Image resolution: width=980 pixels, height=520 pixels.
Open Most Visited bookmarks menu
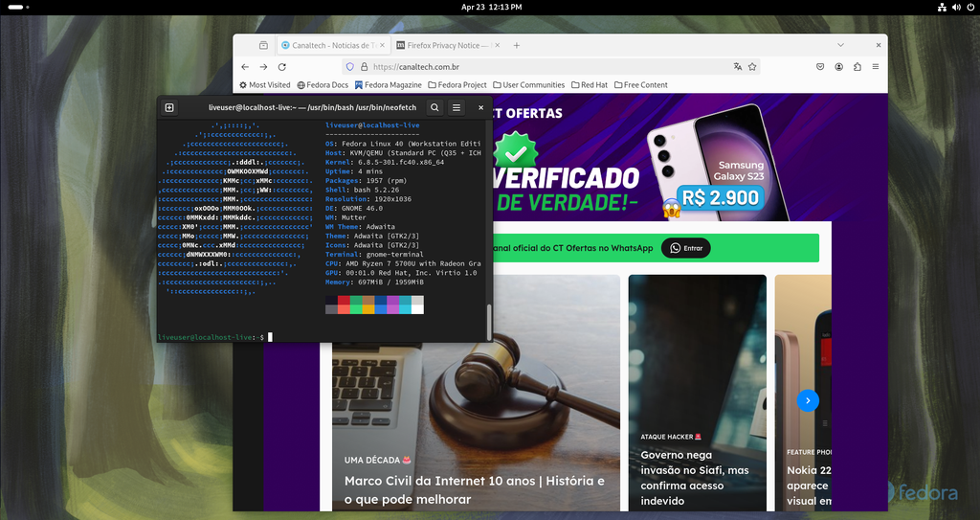click(x=265, y=85)
